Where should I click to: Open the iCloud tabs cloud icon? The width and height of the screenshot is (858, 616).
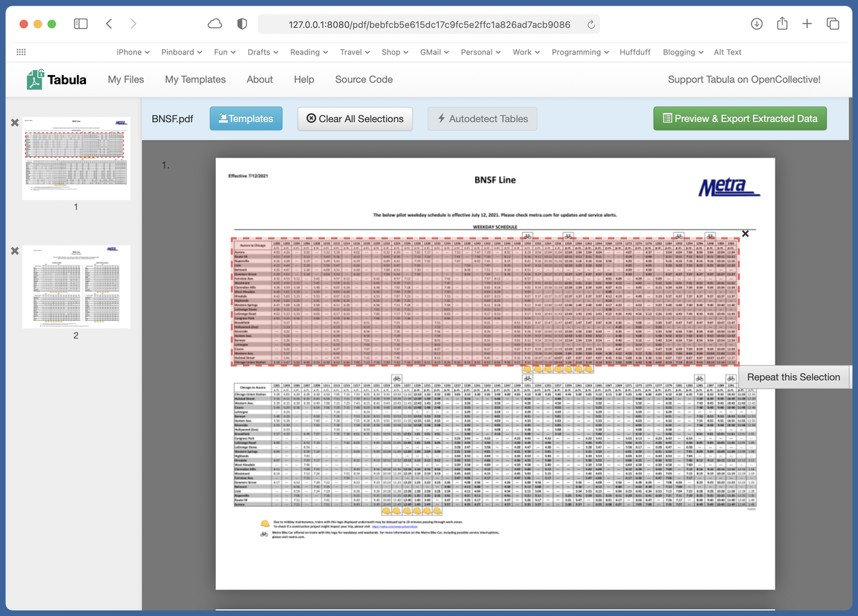coord(215,24)
